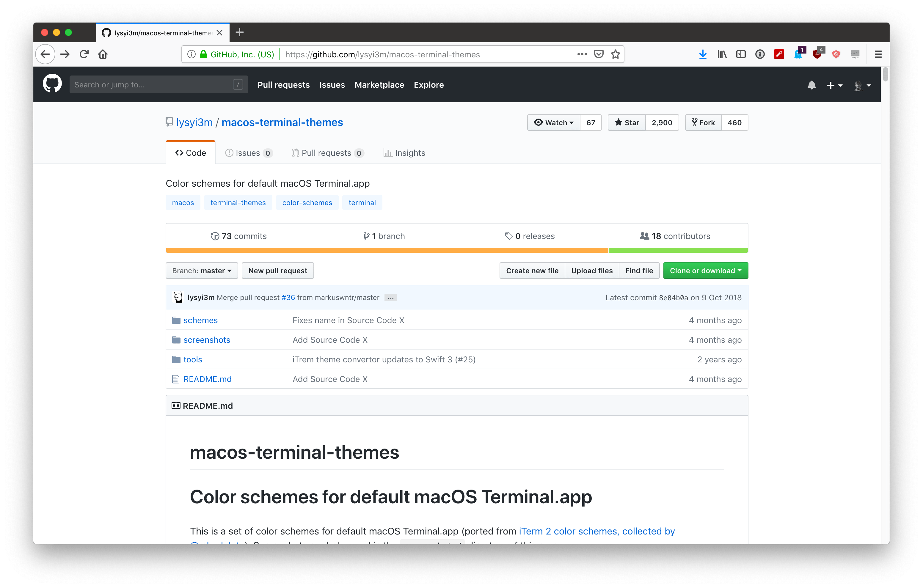Reload the page with refresh icon
This screenshot has width=923, height=588.
coord(84,54)
